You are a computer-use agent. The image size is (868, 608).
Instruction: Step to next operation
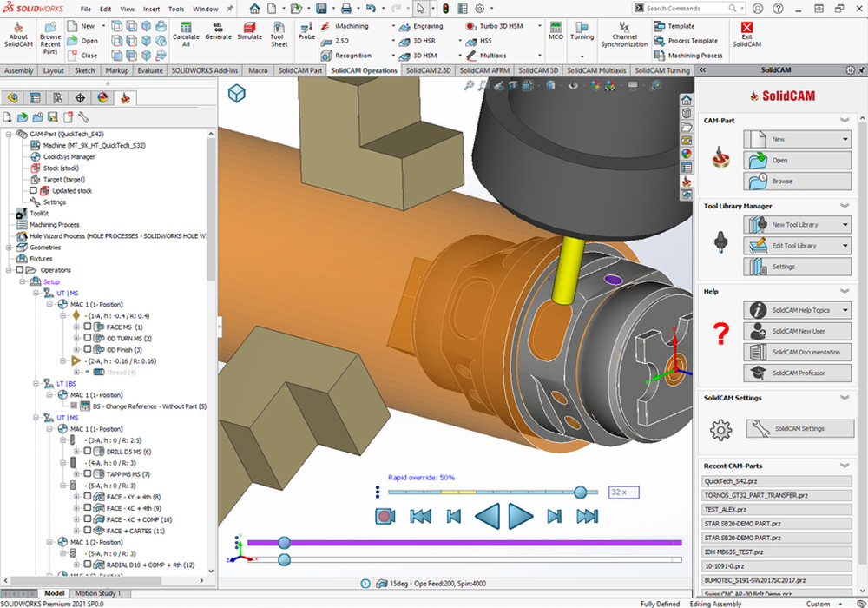554,516
